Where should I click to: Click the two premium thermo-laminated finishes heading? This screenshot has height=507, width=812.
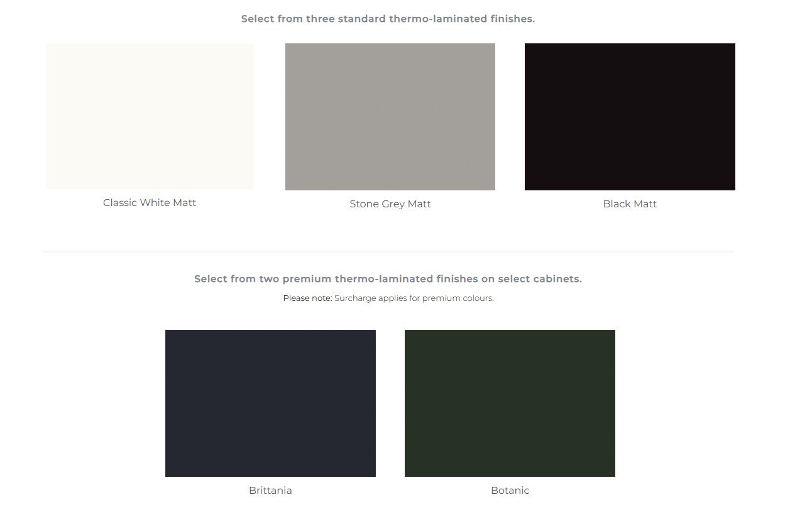click(x=388, y=279)
